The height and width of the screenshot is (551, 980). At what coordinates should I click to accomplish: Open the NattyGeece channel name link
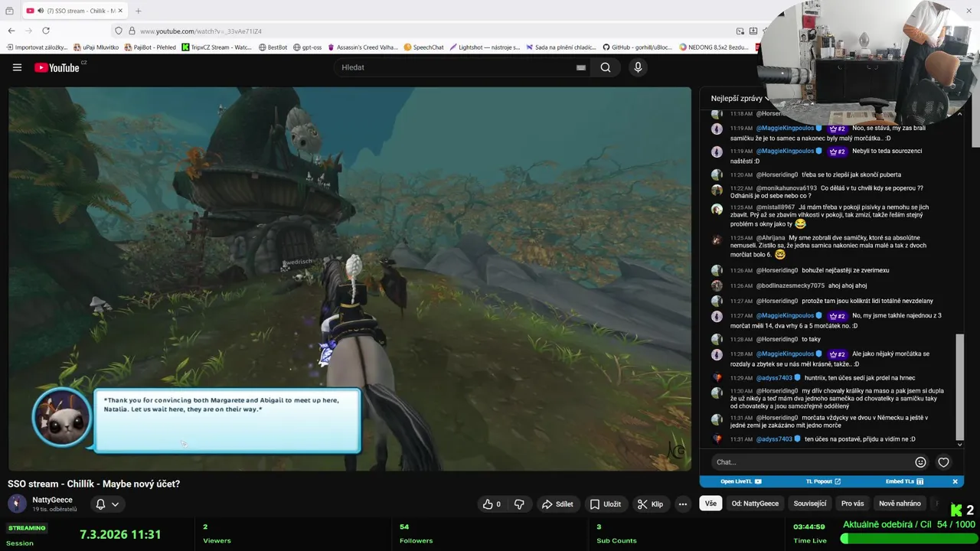52,500
